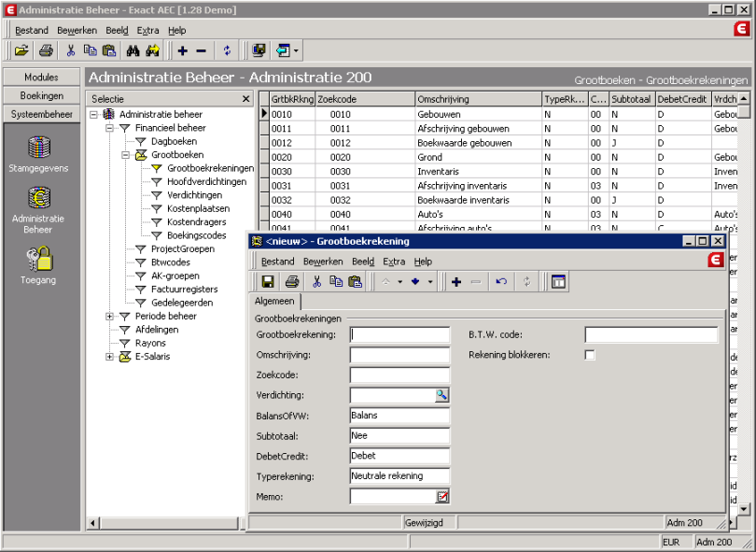Open Stamgegevens from the sidebar

click(38, 154)
